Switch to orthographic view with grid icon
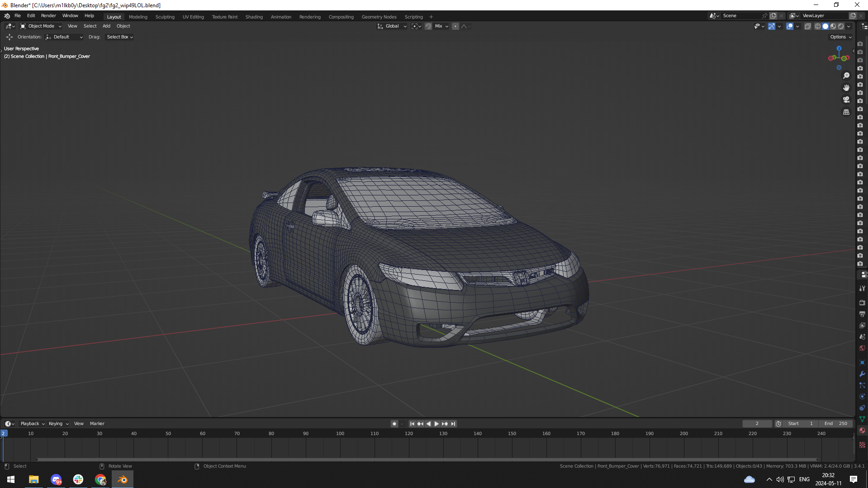The image size is (868, 488). 846,112
